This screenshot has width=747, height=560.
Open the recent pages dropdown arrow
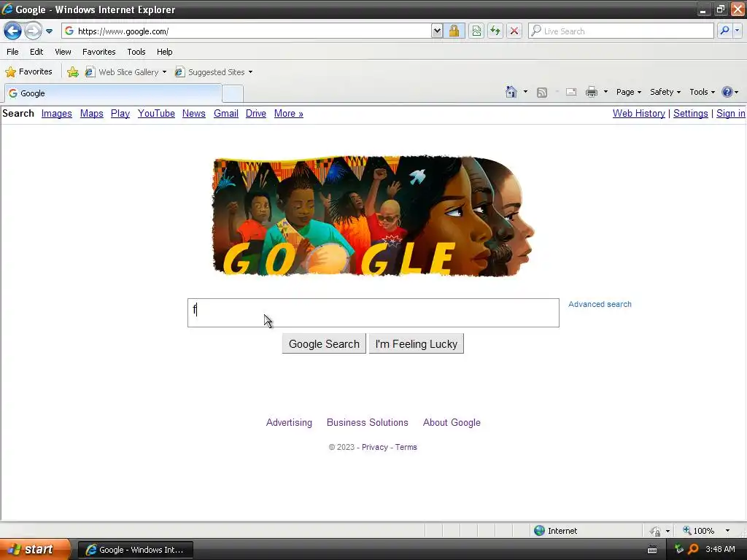(x=49, y=31)
